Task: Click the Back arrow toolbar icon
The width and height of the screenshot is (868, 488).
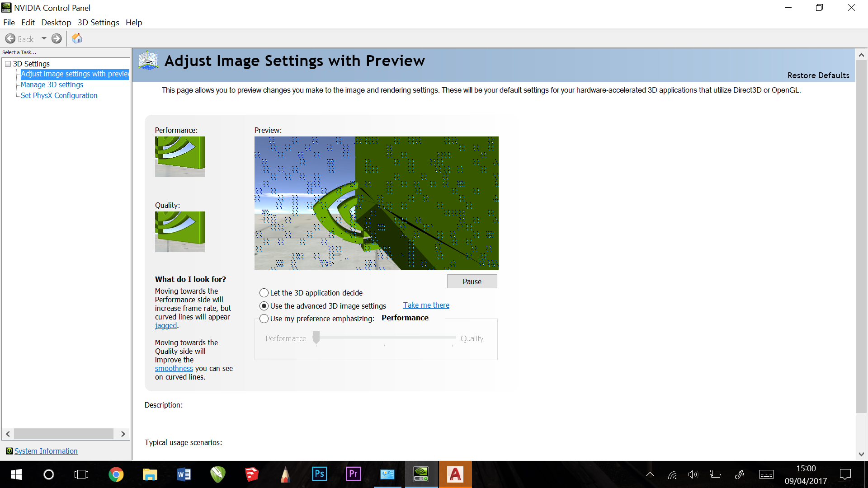Action: [x=10, y=39]
